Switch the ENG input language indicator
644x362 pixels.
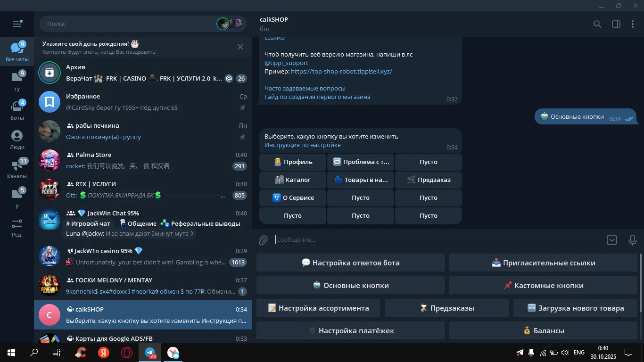[x=579, y=353]
